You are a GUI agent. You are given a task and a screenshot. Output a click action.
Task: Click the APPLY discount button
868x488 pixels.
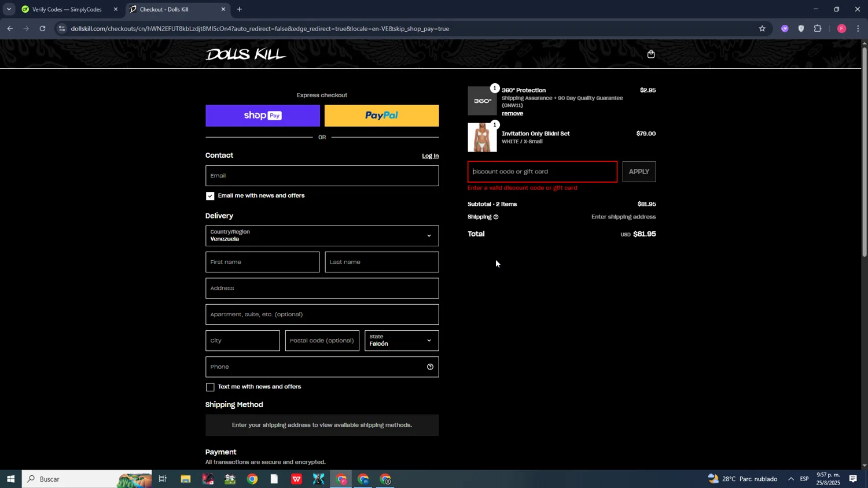pos(639,172)
